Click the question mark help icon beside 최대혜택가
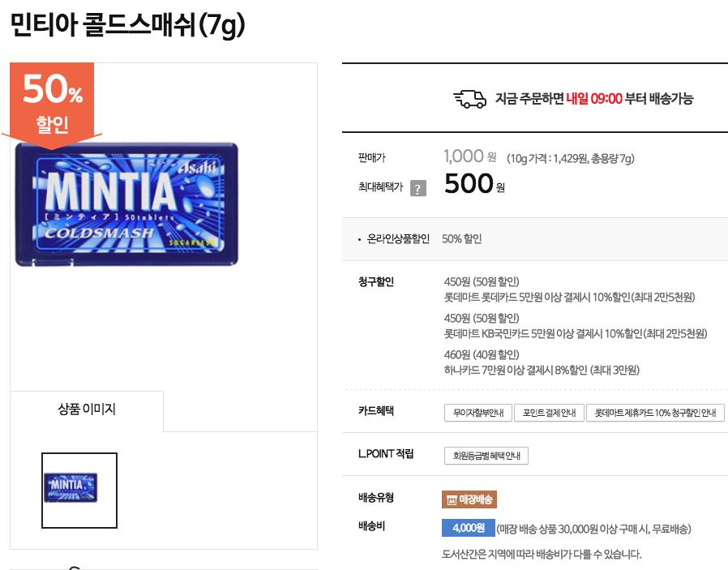The width and height of the screenshot is (728, 570). coord(418,189)
